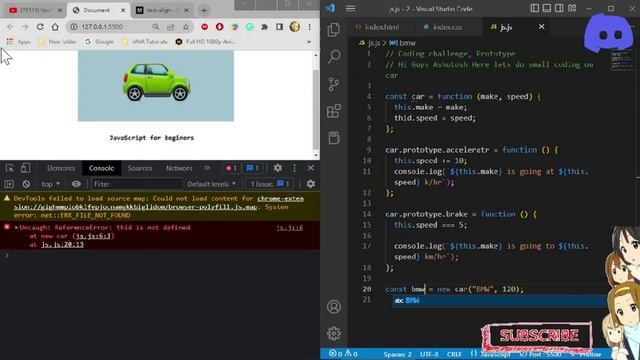Close the js.js editor tab

pos(541,27)
